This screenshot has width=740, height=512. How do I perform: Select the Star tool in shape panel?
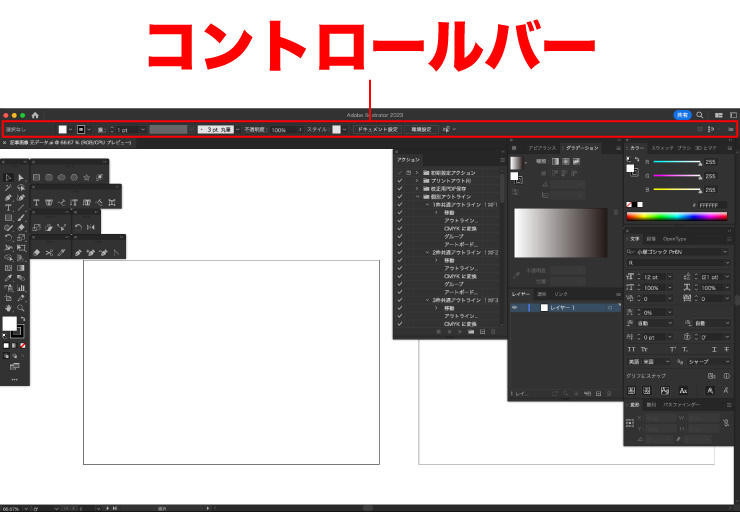coord(86,177)
